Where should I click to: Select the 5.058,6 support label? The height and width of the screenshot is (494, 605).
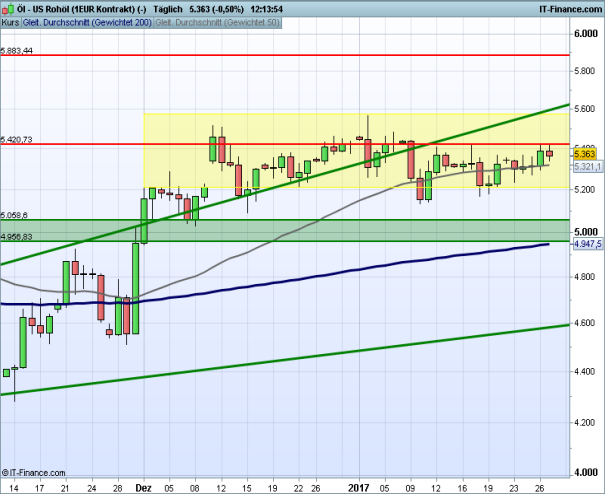[14, 215]
